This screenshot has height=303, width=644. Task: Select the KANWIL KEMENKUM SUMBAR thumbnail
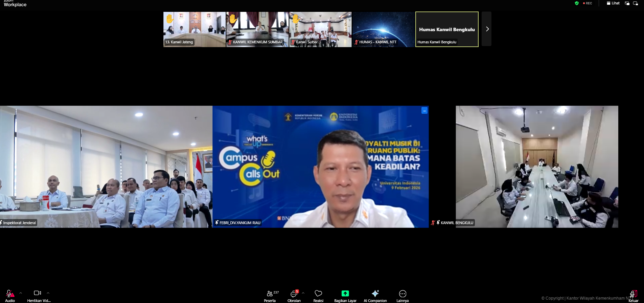click(x=257, y=29)
